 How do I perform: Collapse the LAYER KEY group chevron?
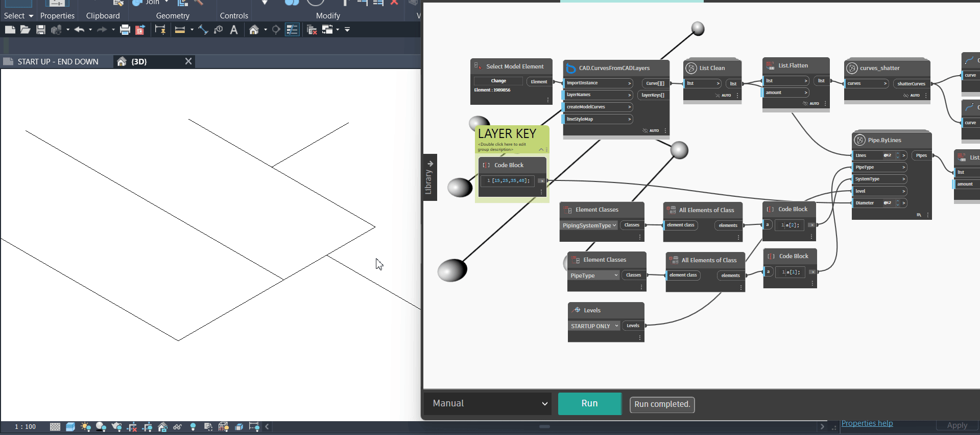[x=541, y=149]
